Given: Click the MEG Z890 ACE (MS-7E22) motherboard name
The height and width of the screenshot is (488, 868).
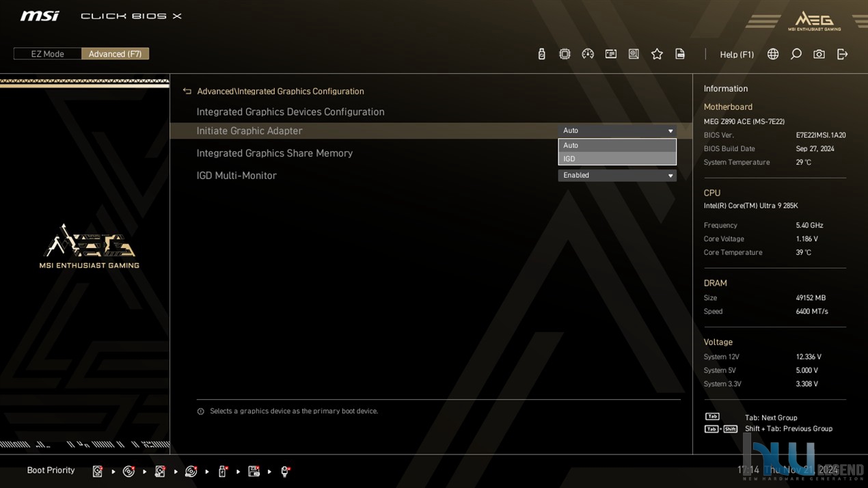Looking at the screenshot, I should click(744, 122).
